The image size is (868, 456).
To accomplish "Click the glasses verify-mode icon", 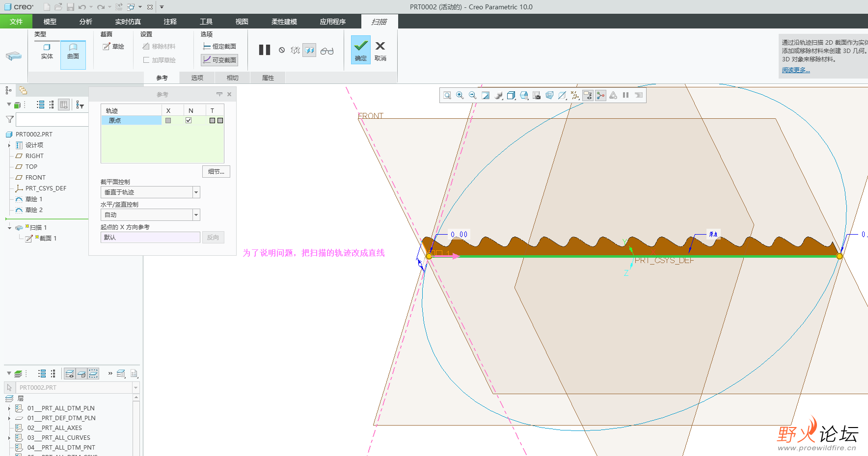I will point(327,51).
